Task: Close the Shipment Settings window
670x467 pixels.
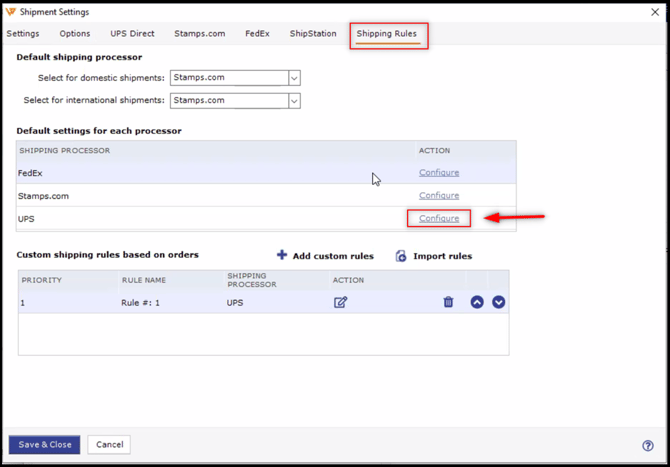Action: pyautogui.click(x=655, y=12)
